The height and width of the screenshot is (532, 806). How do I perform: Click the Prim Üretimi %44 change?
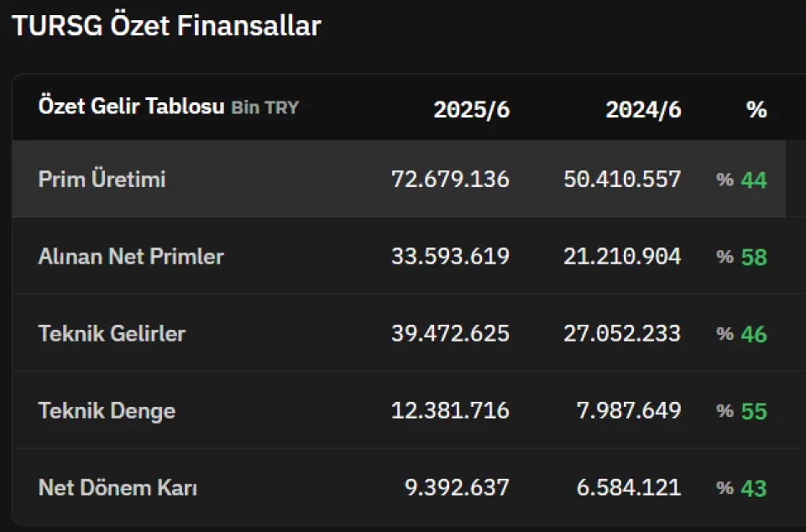point(741,180)
